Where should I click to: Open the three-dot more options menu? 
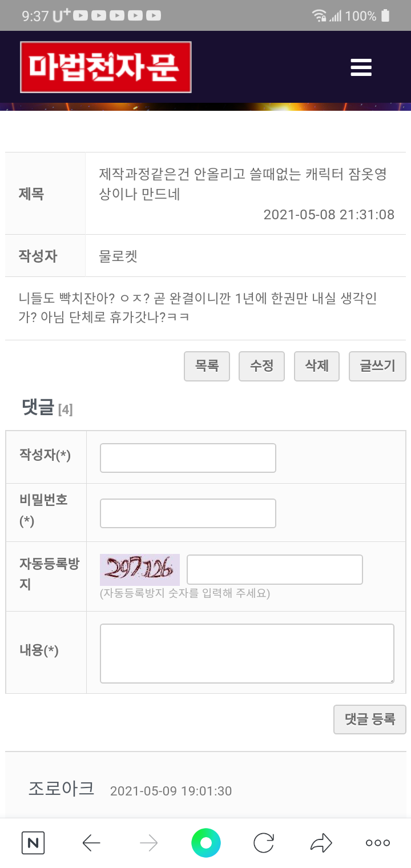click(377, 843)
